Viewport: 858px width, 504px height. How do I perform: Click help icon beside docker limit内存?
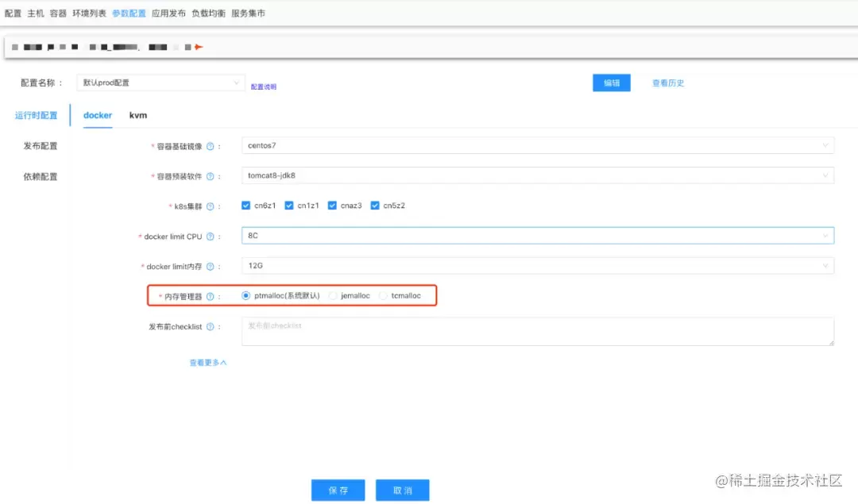[210, 267]
